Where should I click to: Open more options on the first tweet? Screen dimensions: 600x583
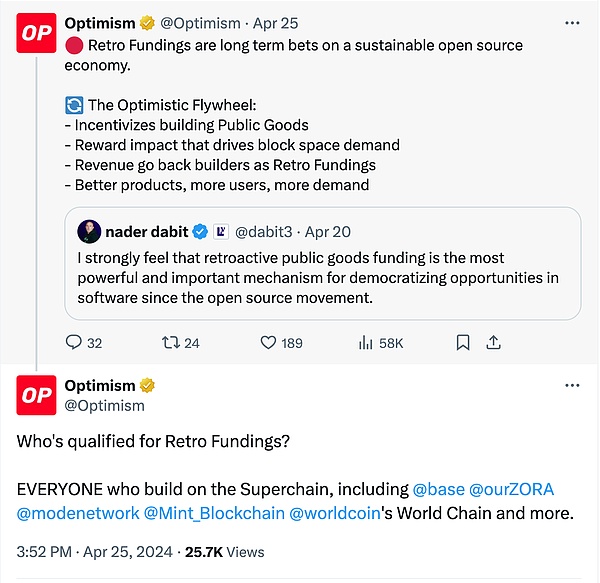(x=571, y=23)
